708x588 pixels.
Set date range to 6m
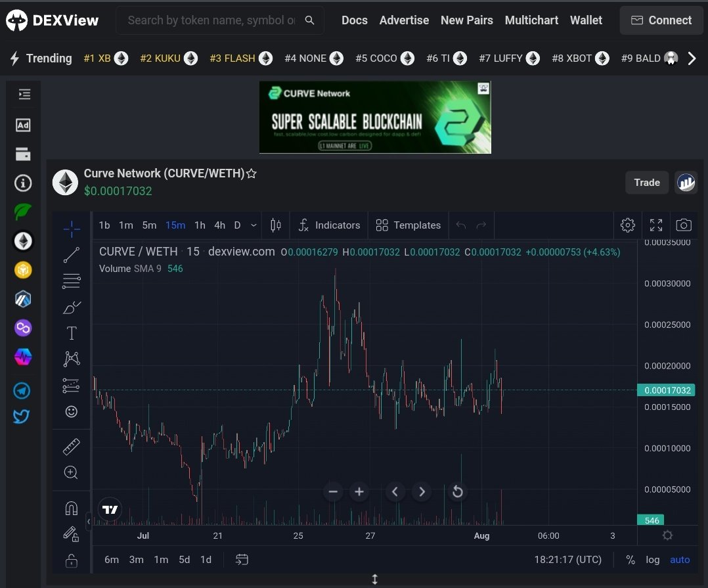tap(112, 560)
